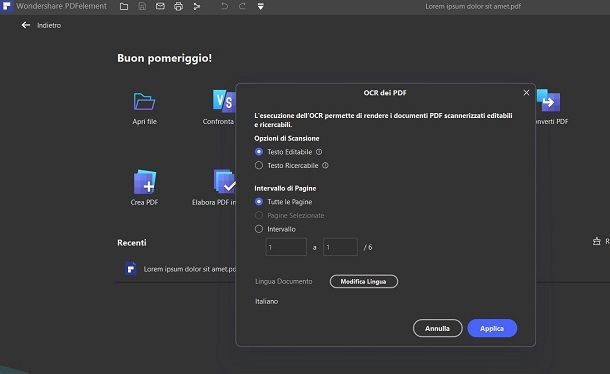Go back using the Indietro arrow
Screen dimensions: 610x374
point(26,25)
